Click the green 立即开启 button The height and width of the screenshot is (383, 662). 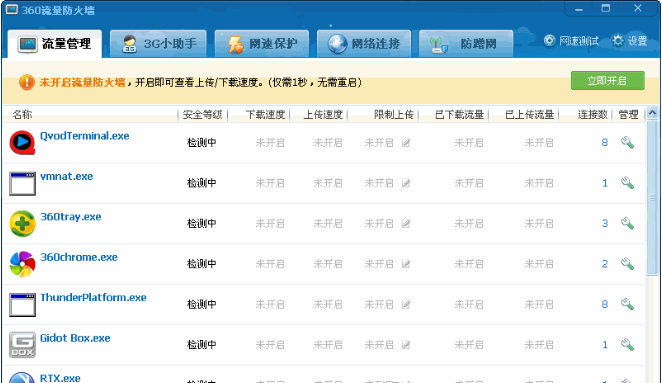coord(608,81)
